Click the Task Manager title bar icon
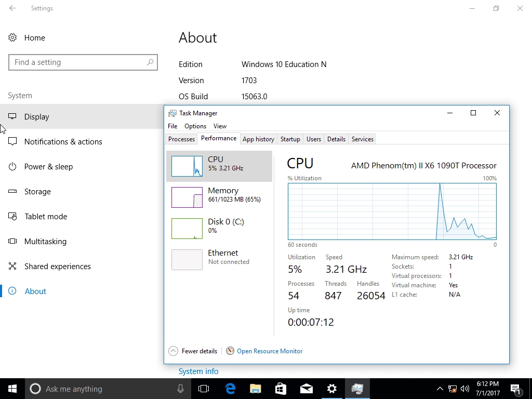The width and height of the screenshot is (532, 399). pyautogui.click(x=172, y=113)
